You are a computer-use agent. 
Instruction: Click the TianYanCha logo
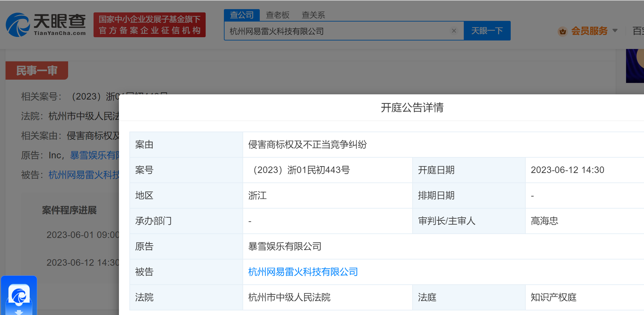click(46, 25)
